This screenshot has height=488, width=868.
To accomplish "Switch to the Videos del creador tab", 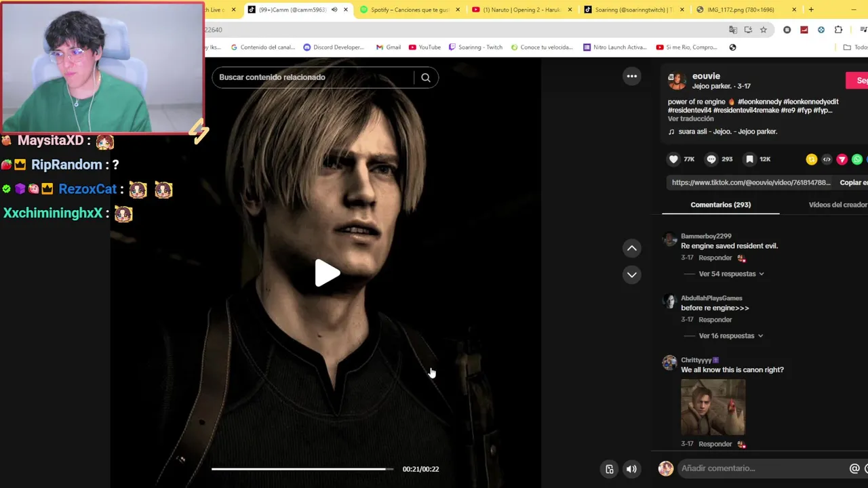I will 837,205.
